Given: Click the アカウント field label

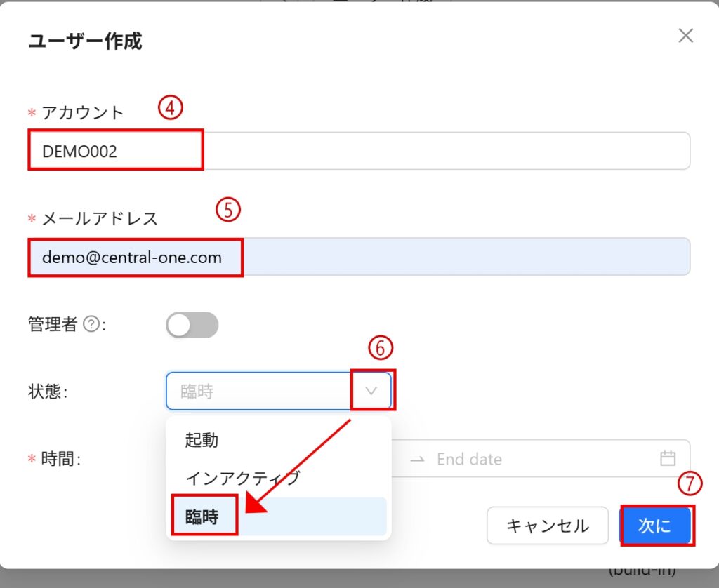Looking at the screenshot, I should tap(82, 112).
